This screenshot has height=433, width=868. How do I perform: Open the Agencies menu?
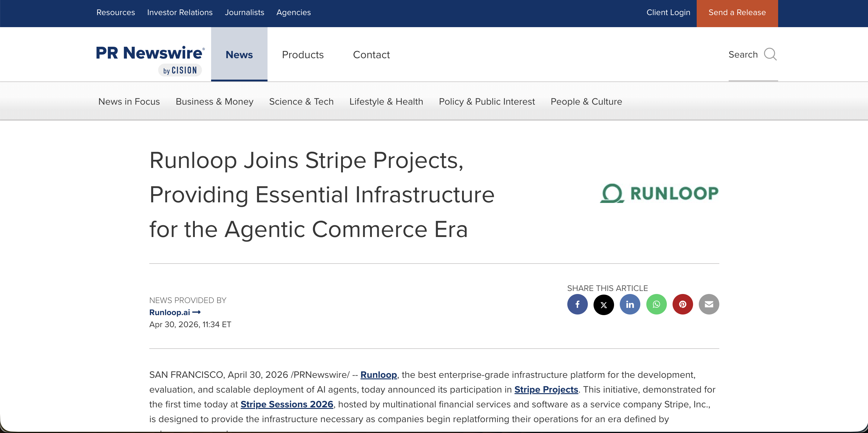[293, 12]
